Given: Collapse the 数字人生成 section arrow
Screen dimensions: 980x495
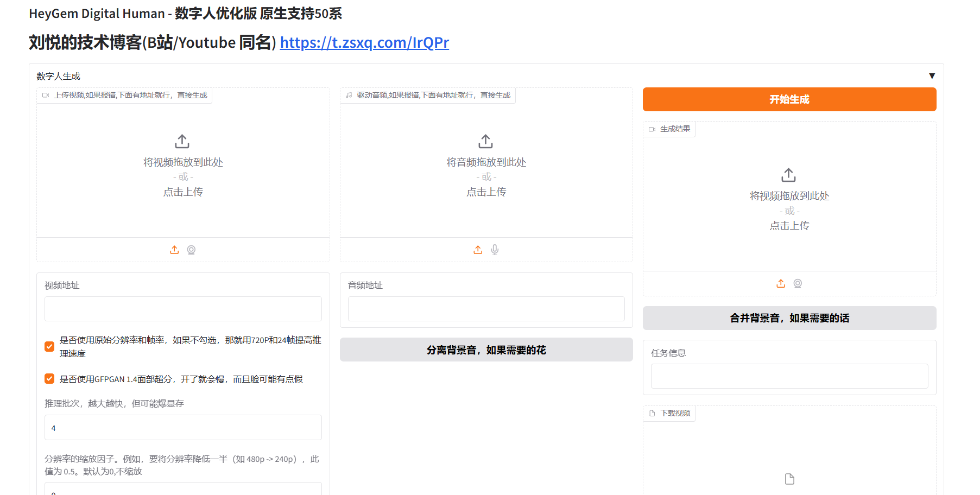Looking at the screenshot, I should click(x=932, y=76).
